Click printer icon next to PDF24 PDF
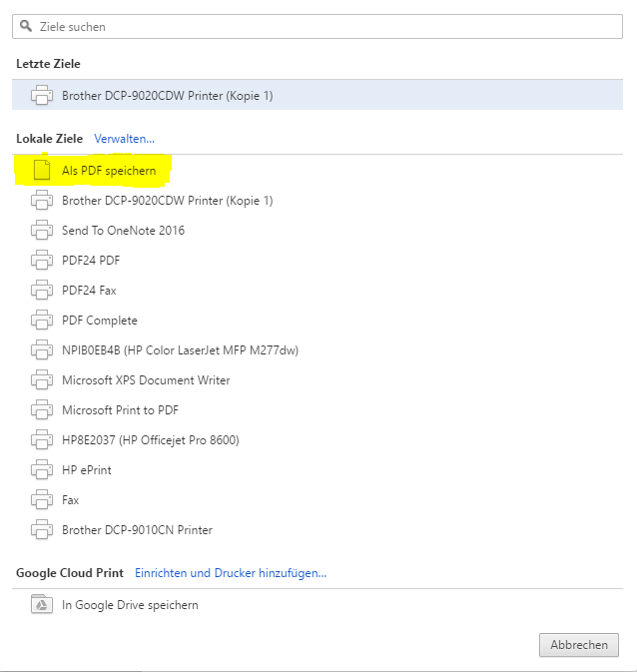The height and width of the screenshot is (672, 637). click(42, 261)
